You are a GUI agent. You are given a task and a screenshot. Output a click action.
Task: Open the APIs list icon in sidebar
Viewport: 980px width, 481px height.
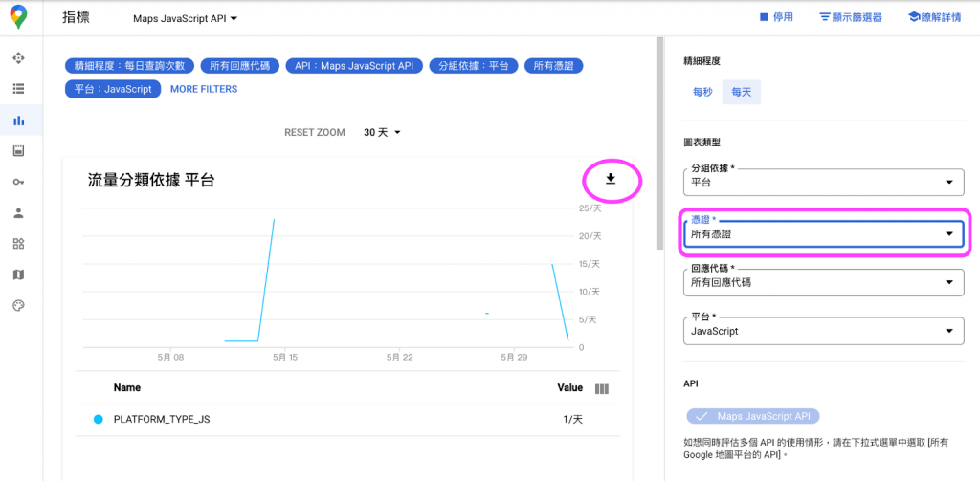tap(19, 89)
